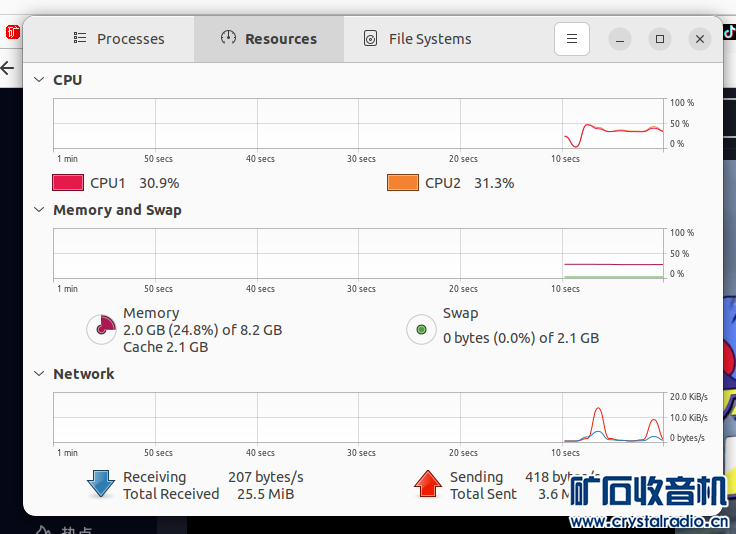The image size is (736, 534).
Task: Click the Memory pie color picker
Action: point(101,329)
